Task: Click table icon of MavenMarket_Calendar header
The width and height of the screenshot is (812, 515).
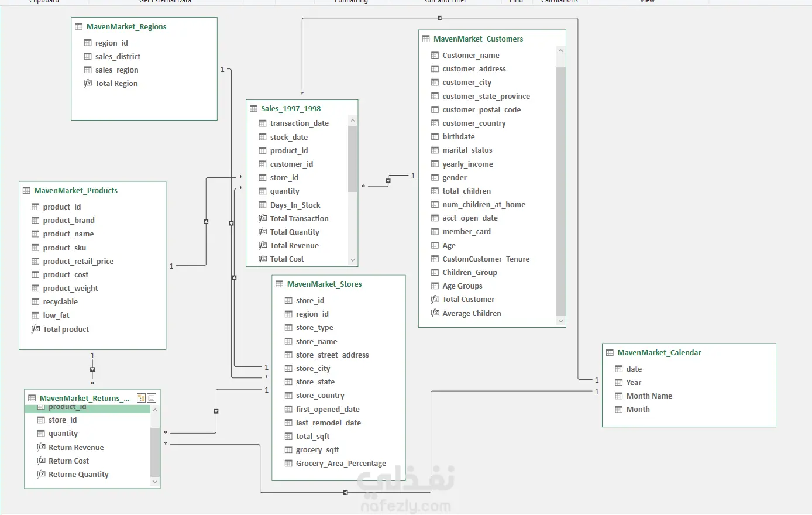Action: (610, 352)
